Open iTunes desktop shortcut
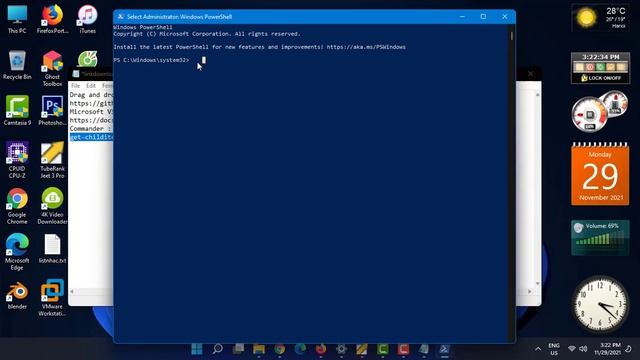 pyautogui.click(x=87, y=19)
